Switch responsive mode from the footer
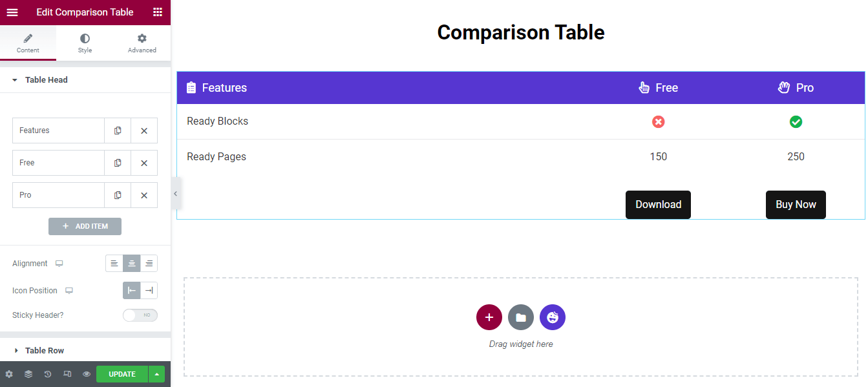This screenshot has width=868, height=387. [x=67, y=374]
